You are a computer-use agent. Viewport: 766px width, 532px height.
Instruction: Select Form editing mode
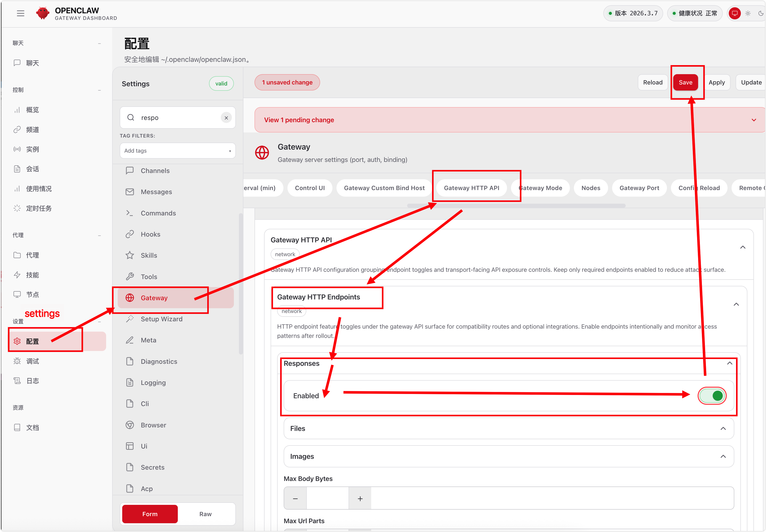pos(150,514)
